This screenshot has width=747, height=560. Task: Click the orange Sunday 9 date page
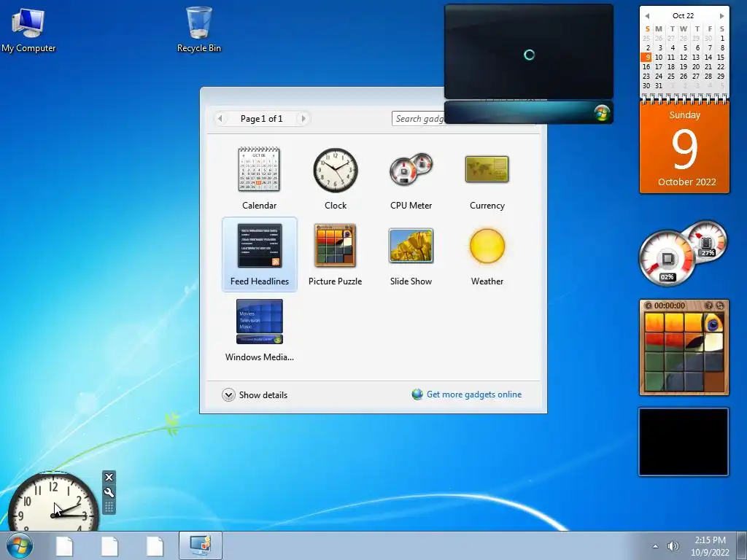684,148
